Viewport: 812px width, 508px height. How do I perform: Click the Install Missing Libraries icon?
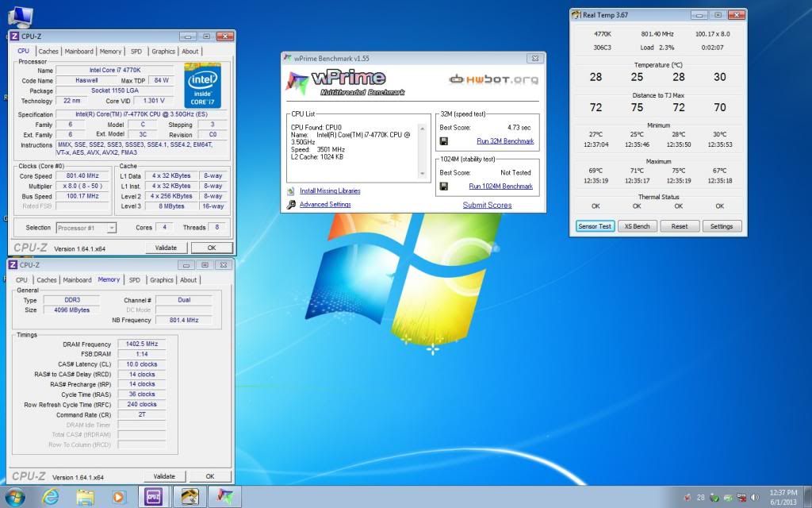(x=291, y=191)
